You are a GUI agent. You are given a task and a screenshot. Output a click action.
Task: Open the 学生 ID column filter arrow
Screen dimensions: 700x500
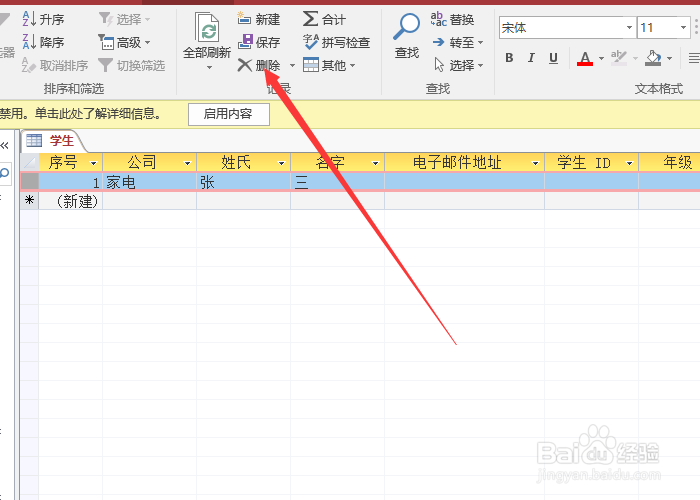pyautogui.click(x=629, y=163)
